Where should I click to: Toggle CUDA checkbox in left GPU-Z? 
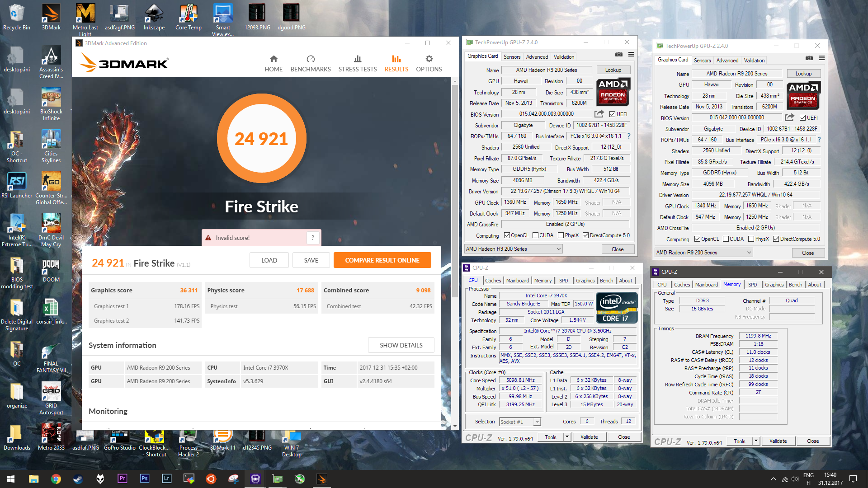tap(535, 235)
